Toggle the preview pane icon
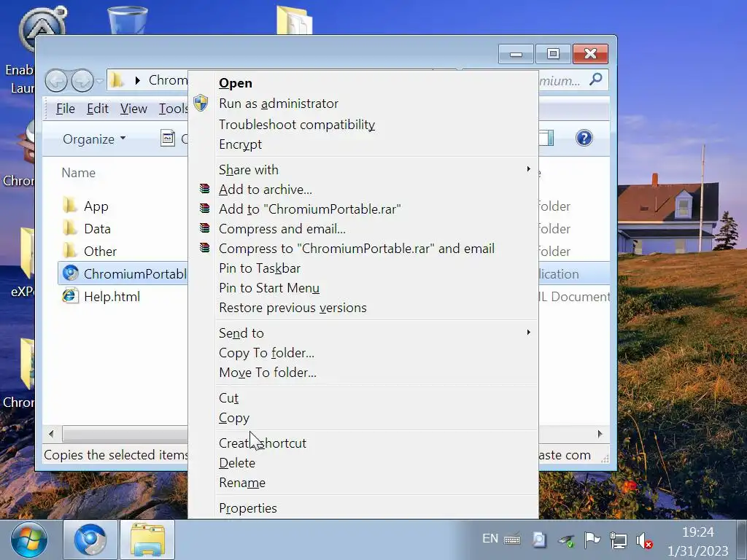The width and height of the screenshot is (747, 560). (546, 138)
